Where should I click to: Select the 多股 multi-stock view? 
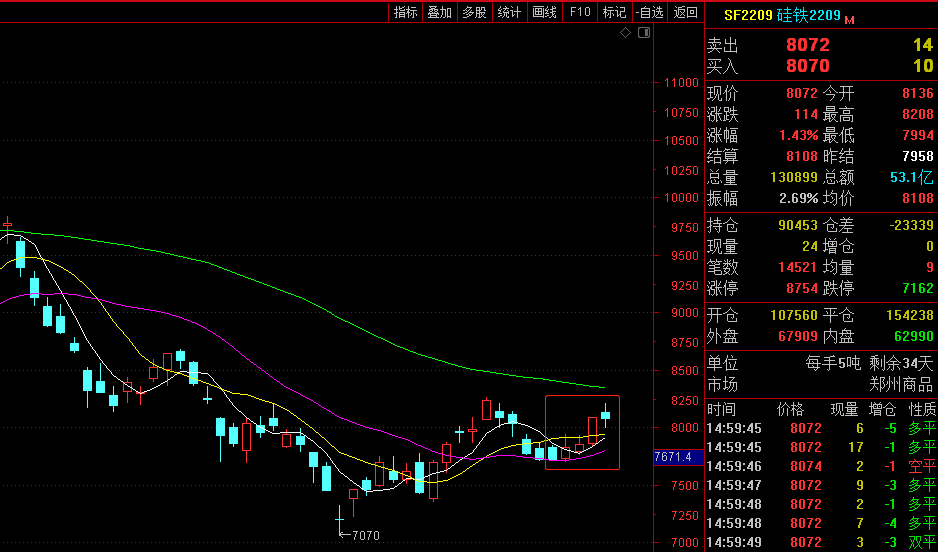point(474,12)
